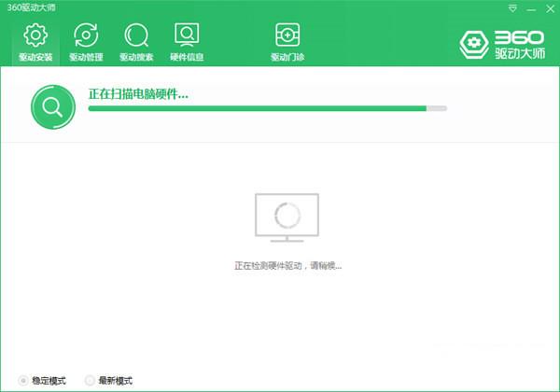Open the main menu dropdown triangle
The height and width of the screenshot is (392, 560).
point(514,7)
